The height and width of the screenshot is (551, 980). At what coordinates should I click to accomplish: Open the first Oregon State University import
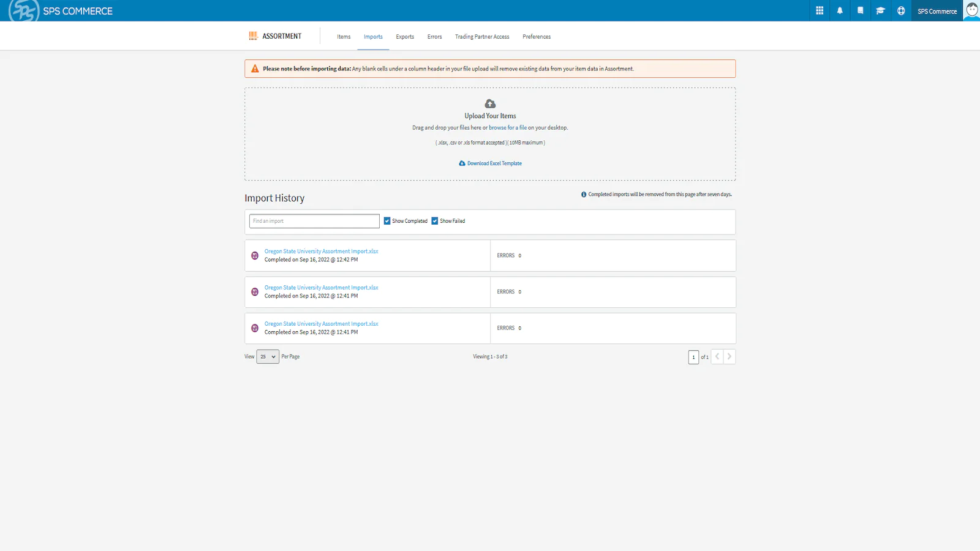pos(321,252)
